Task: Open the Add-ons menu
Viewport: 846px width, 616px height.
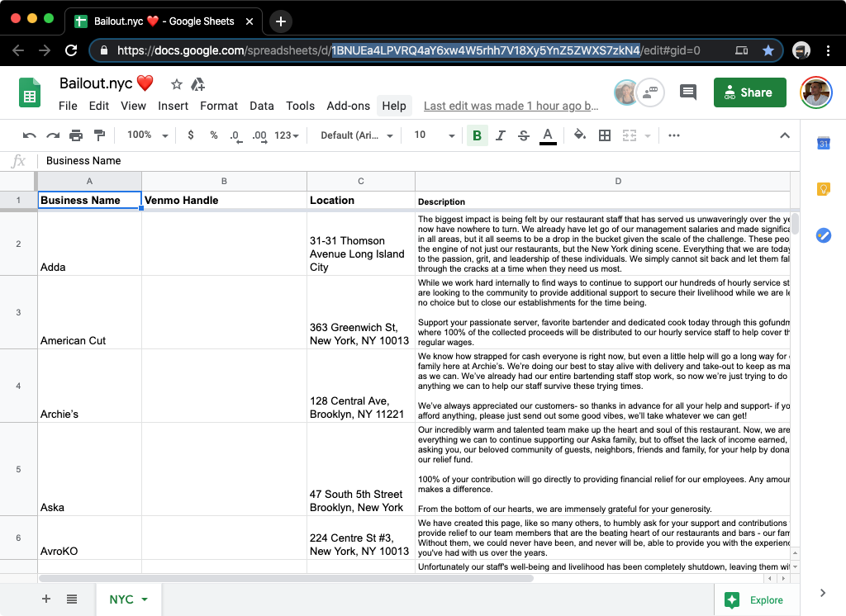Action: point(348,106)
